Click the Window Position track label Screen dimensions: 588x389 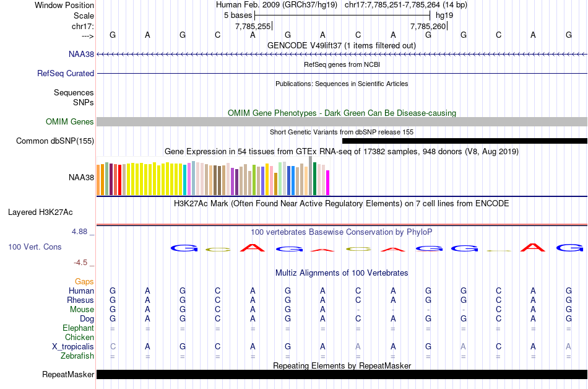pyautogui.click(x=64, y=5)
